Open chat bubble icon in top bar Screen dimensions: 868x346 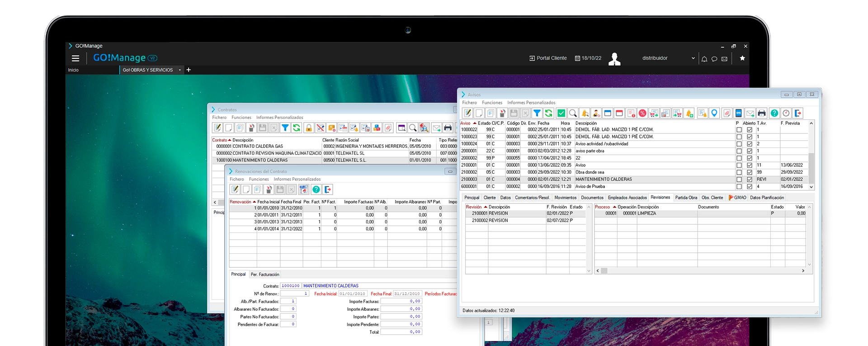tap(714, 59)
